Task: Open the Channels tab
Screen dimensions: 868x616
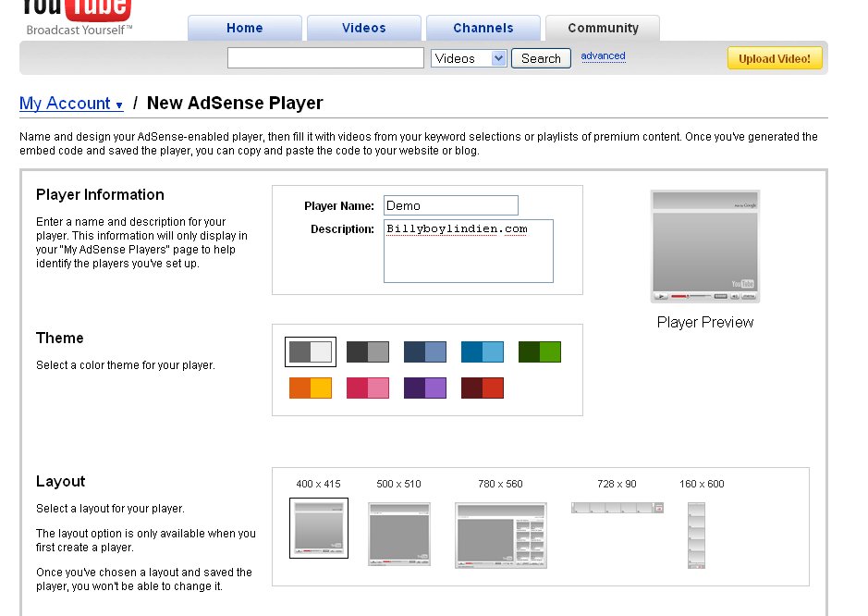Action: pos(483,28)
